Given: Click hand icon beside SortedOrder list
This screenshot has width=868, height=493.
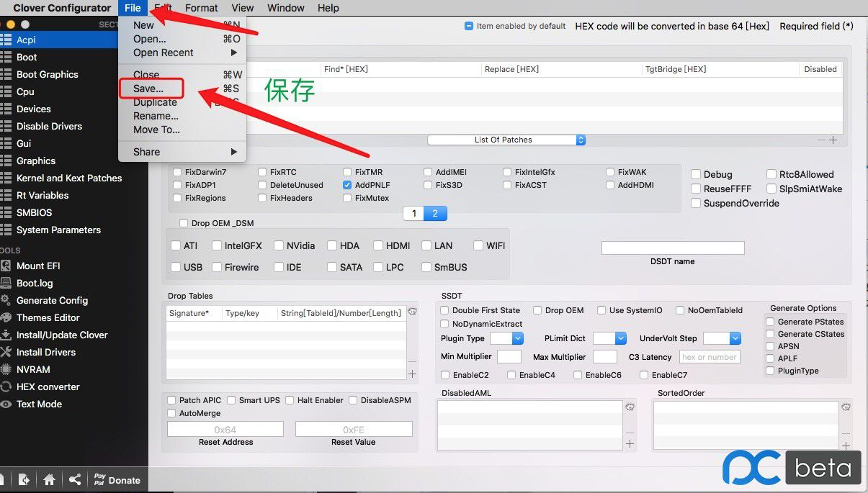Looking at the screenshot, I should 846,407.
